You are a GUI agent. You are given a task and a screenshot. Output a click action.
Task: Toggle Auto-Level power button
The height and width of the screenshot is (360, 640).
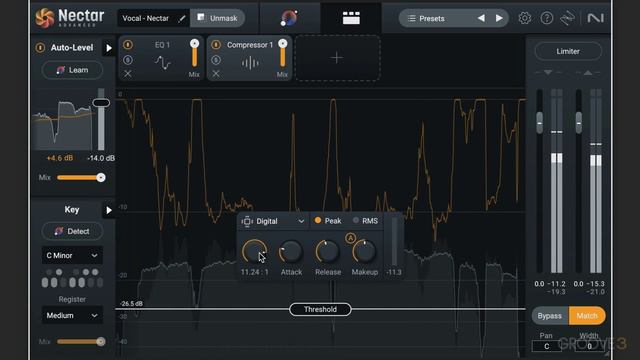pos(40,48)
